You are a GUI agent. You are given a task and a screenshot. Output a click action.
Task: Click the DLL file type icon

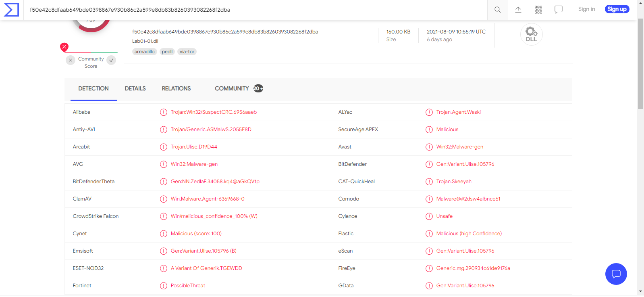point(531,34)
